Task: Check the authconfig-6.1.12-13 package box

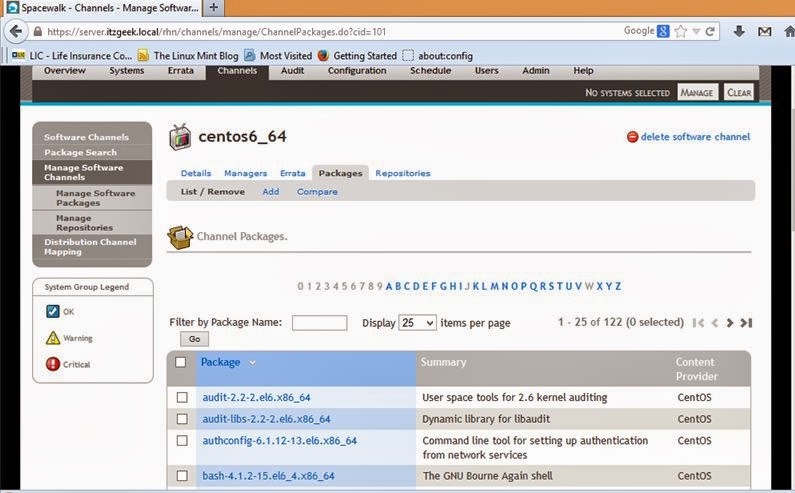Action: (x=182, y=440)
